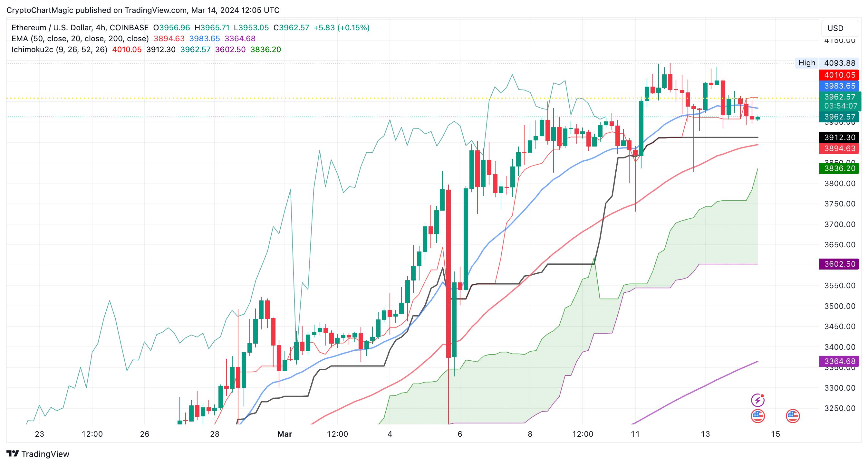The image size is (868, 465).
Task: Click the 3962.57 price tag showing the 03:54:07 countdown
Action: click(x=840, y=101)
